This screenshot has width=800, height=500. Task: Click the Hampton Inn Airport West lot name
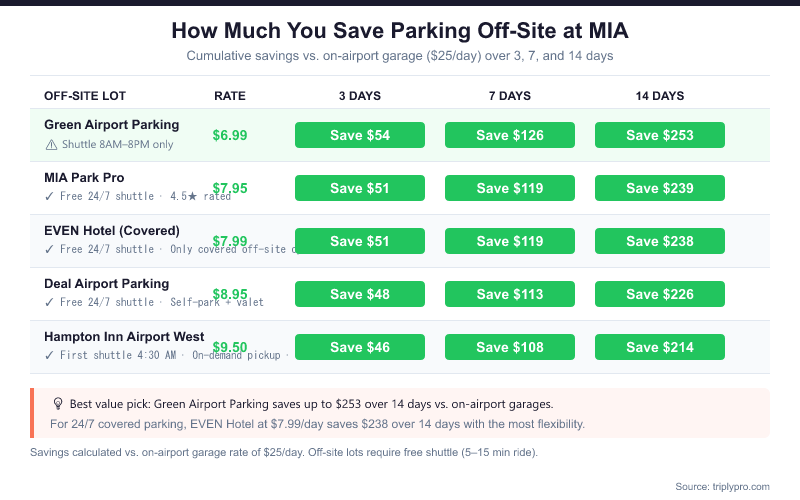click(124, 337)
